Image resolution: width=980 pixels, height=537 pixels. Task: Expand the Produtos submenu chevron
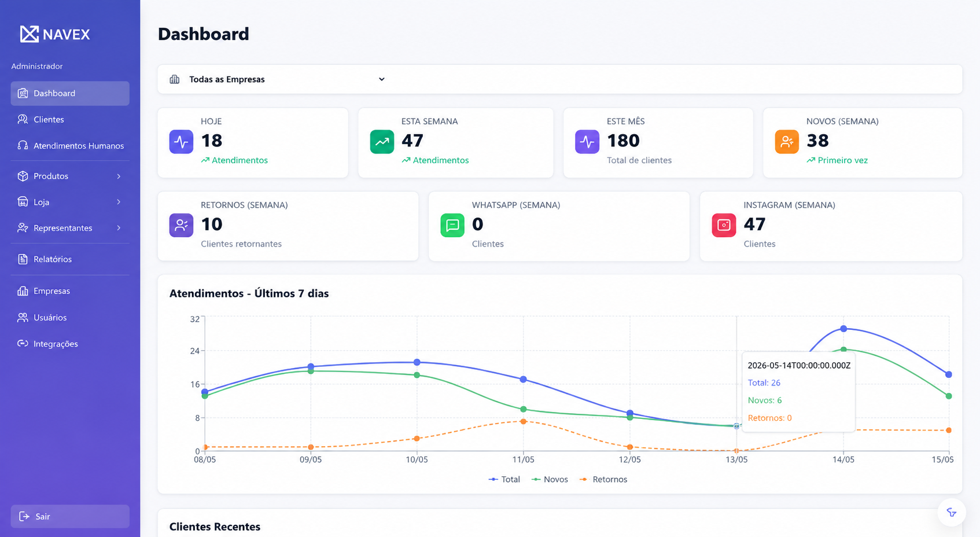[x=119, y=176]
